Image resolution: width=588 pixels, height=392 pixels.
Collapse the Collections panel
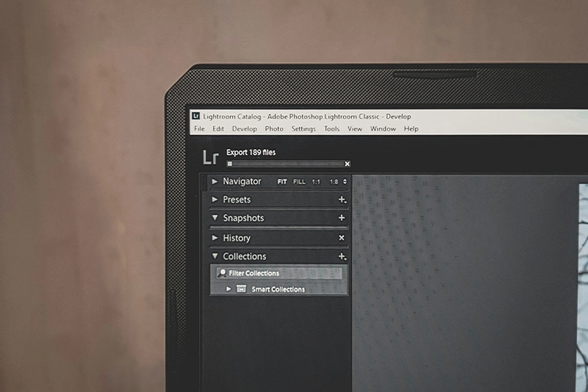215,256
